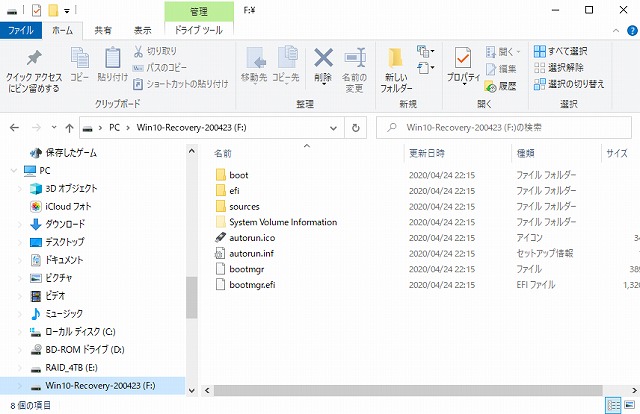Click the horizontal scrollbar in file list
Screen dimensions: 640x414
click(407, 391)
